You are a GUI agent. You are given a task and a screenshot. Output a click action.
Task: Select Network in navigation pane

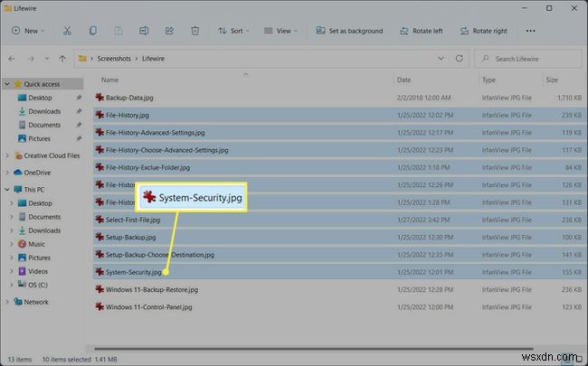(x=36, y=302)
